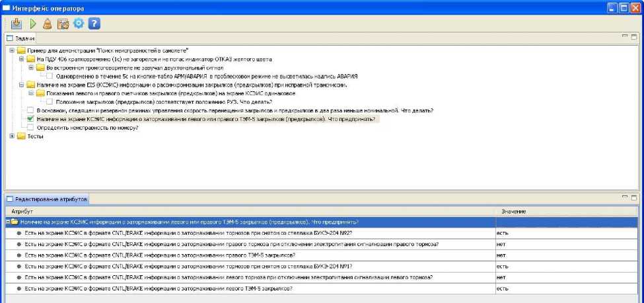644x303 pixels.
Task: Select attribute row 'правого ТЭМ-5 закрылков'
Action: [250, 255]
